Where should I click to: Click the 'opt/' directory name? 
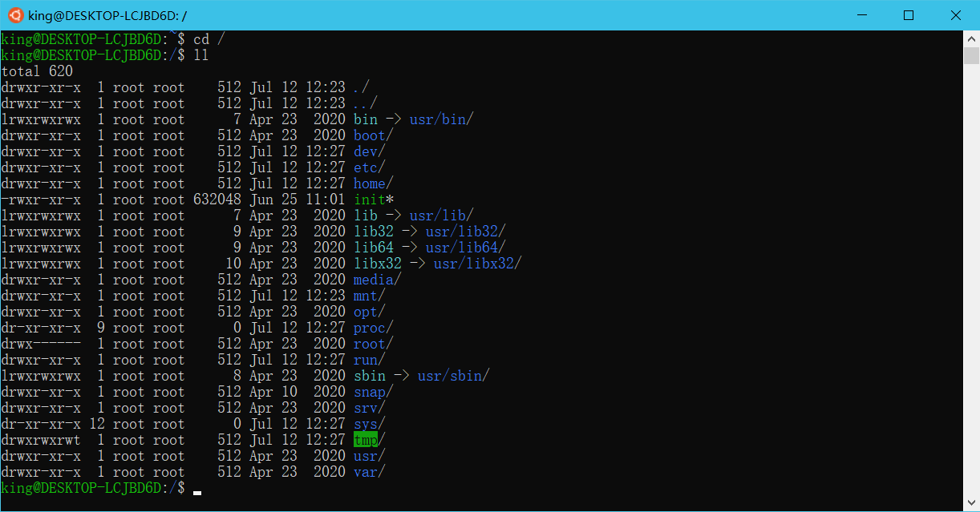(x=370, y=312)
